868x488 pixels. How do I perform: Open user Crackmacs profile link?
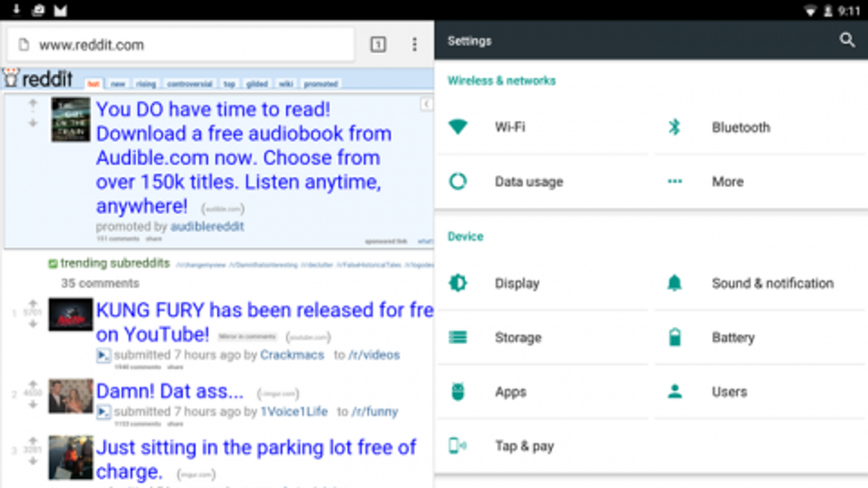292,355
